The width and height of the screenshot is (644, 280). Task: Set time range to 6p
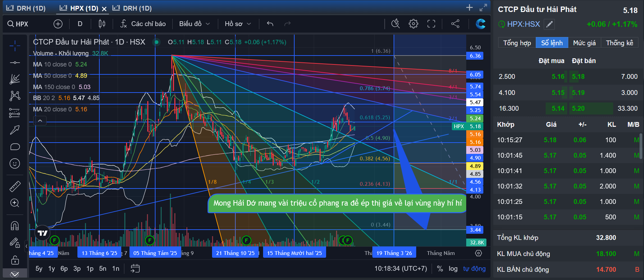[64, 269]
